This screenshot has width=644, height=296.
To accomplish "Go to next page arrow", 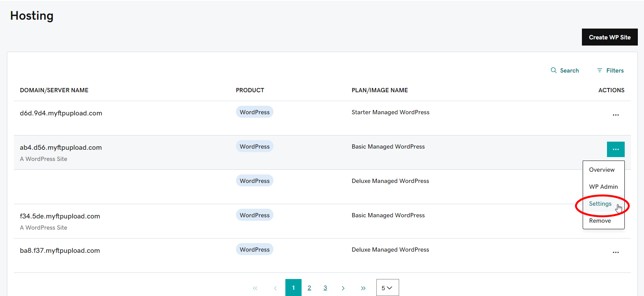I will (343, 288).
